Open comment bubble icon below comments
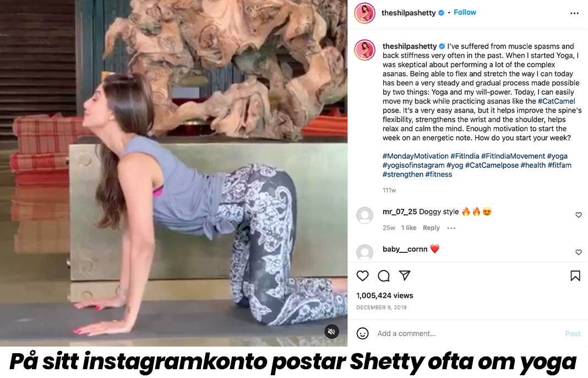Screen dimensions: 588x378 coord(384,276)
